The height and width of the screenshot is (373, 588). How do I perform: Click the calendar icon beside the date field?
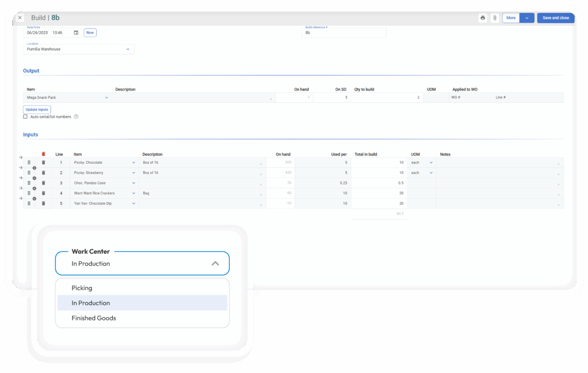coord(75,33)
